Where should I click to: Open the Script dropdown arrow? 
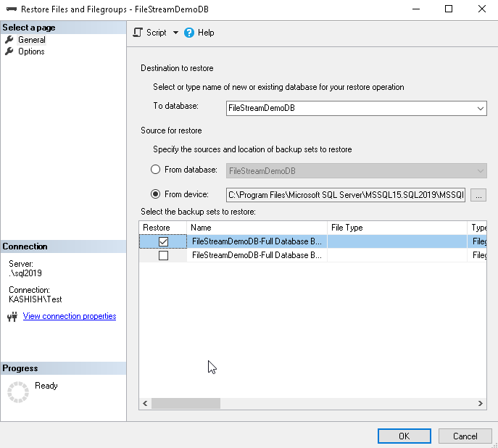pos(175,33)
